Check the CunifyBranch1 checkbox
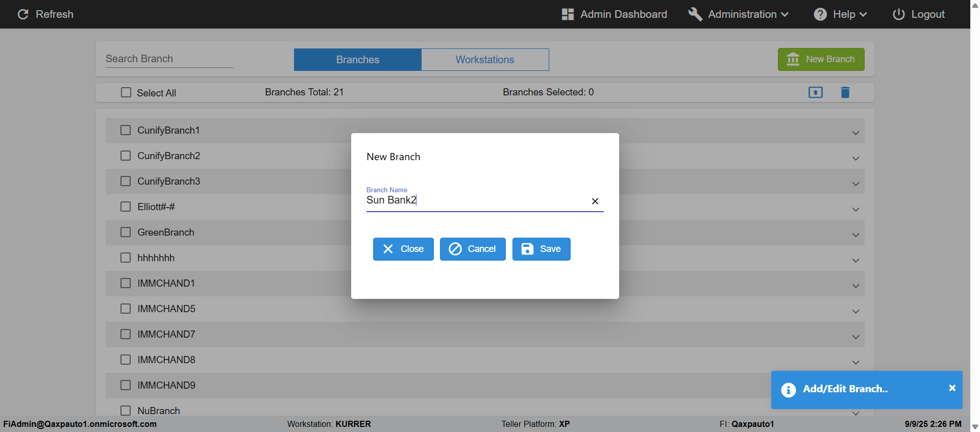Screen dimensions: 980x432 [126, 130]
